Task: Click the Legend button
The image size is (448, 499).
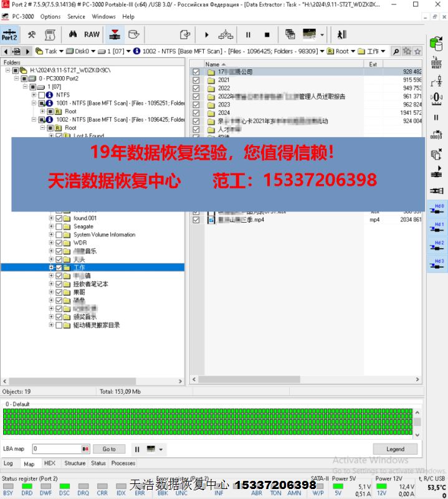Action: [x=395, y=449]
